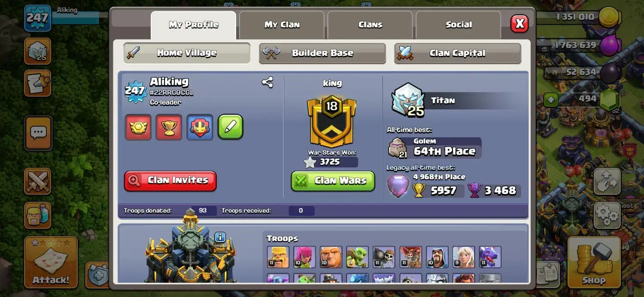This screenshot has width=644, height=297.
Task: Add gems with the green plus
Action: pos(551,100)
